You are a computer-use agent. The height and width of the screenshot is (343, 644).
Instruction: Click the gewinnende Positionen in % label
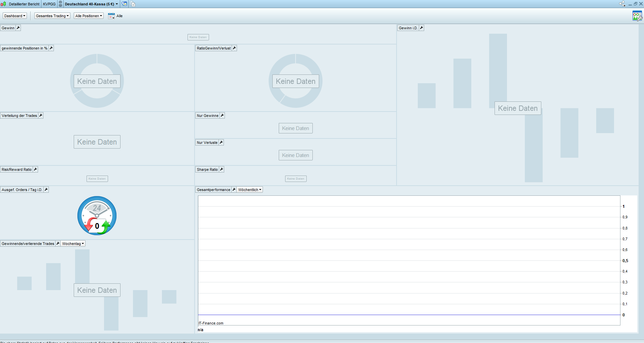(25, 48)
